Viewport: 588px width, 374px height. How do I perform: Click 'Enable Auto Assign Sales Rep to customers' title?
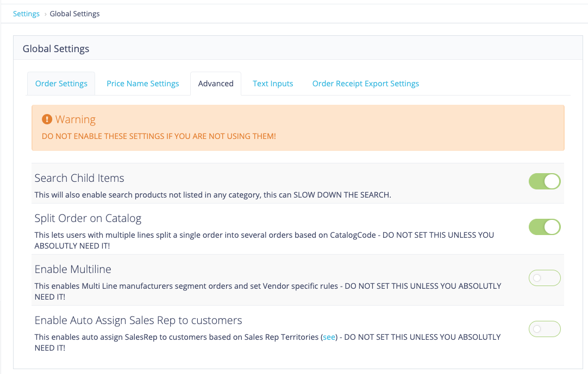coord(138,320)
